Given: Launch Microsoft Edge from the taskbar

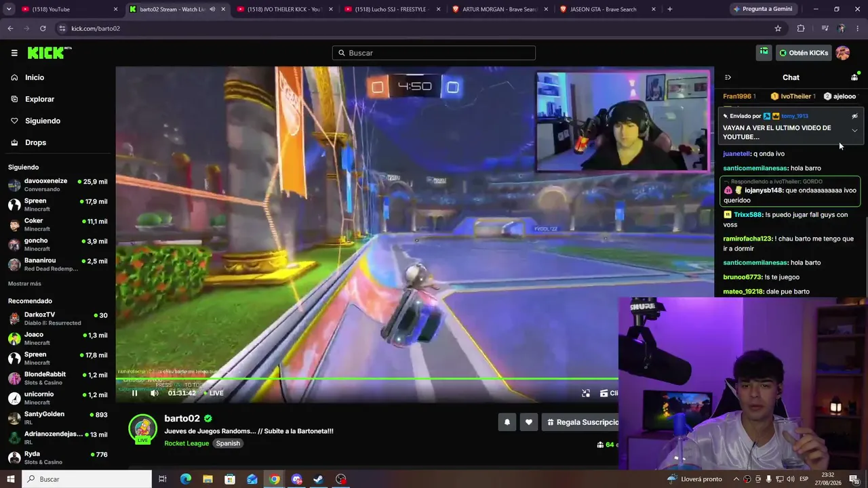Looking at the screenshot, I should pyautogui.click(x=185, y=479).
